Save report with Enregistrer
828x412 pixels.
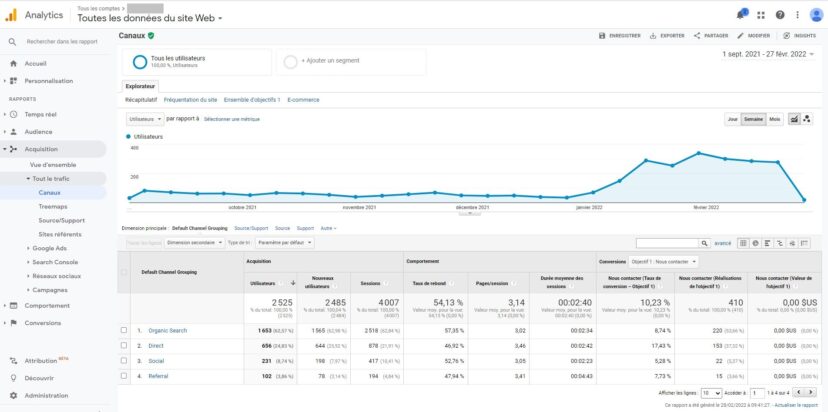[620, 35]
